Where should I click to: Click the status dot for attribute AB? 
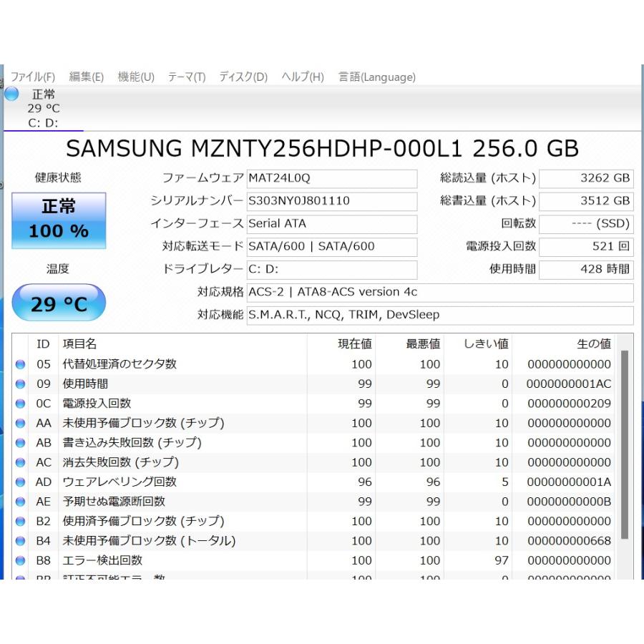[x=20, y=443]
